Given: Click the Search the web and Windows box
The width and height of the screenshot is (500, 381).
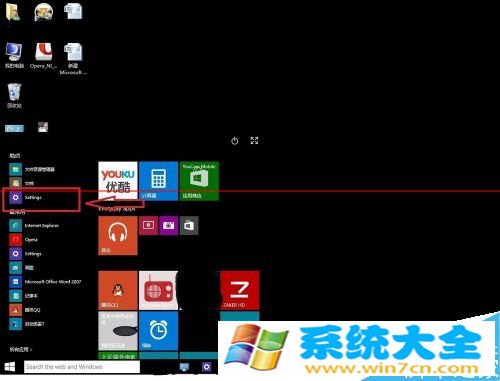Looking at the screenshot, I should [82, 367].
